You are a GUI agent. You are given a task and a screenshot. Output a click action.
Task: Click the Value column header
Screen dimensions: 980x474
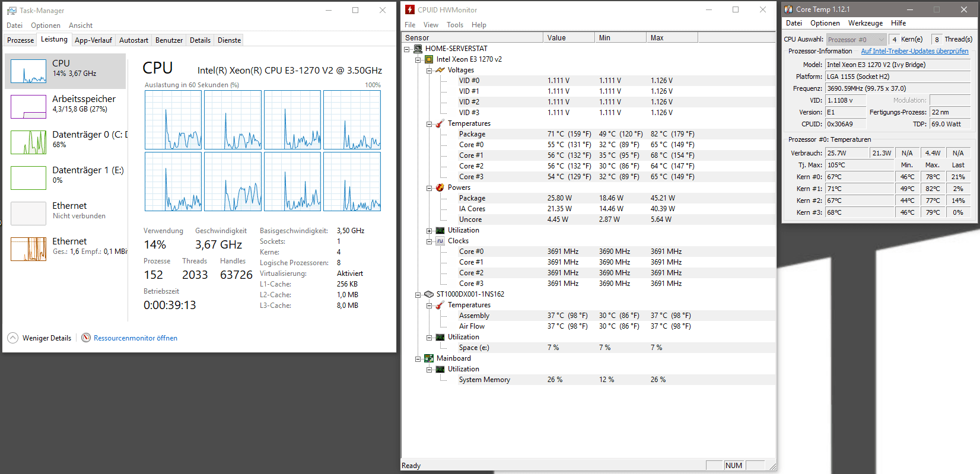click(569, 38)
